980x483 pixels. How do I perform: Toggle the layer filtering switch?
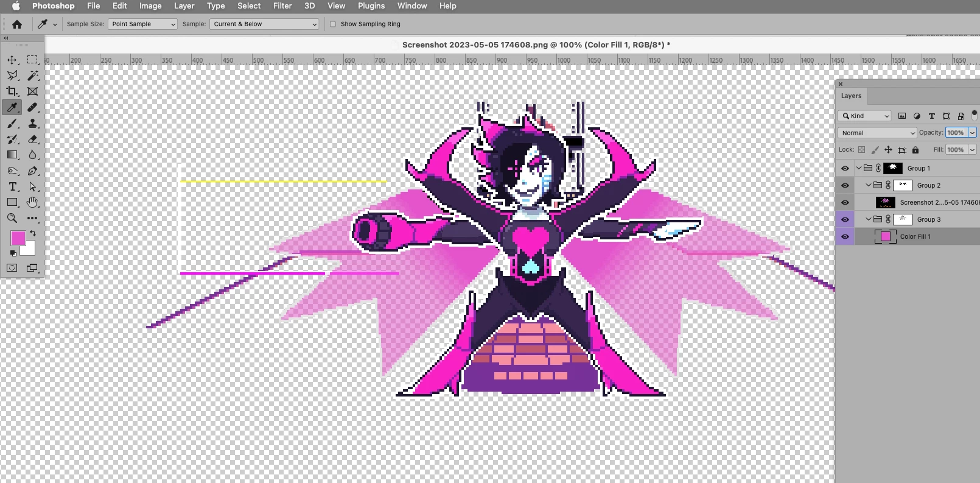(x=975, y=115)
